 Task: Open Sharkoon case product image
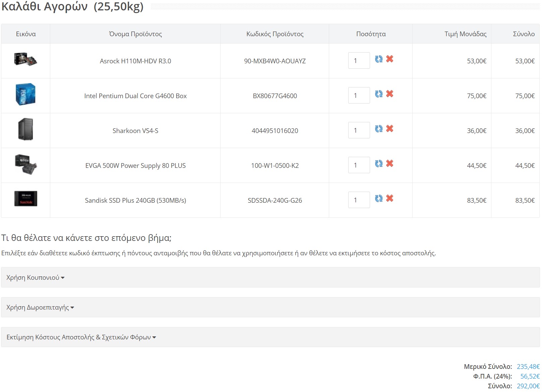(x=26, y=129)
